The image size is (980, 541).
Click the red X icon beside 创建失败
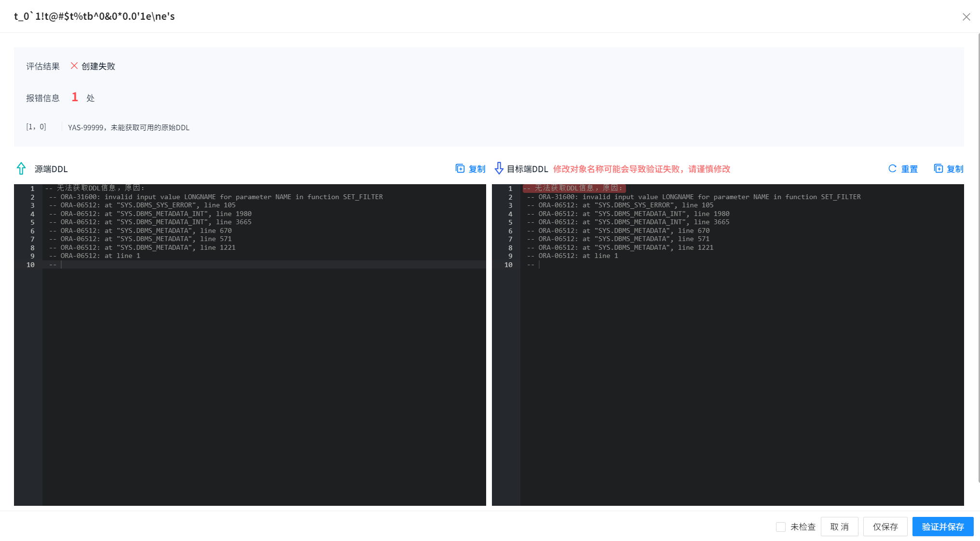[x=74, y=66]
